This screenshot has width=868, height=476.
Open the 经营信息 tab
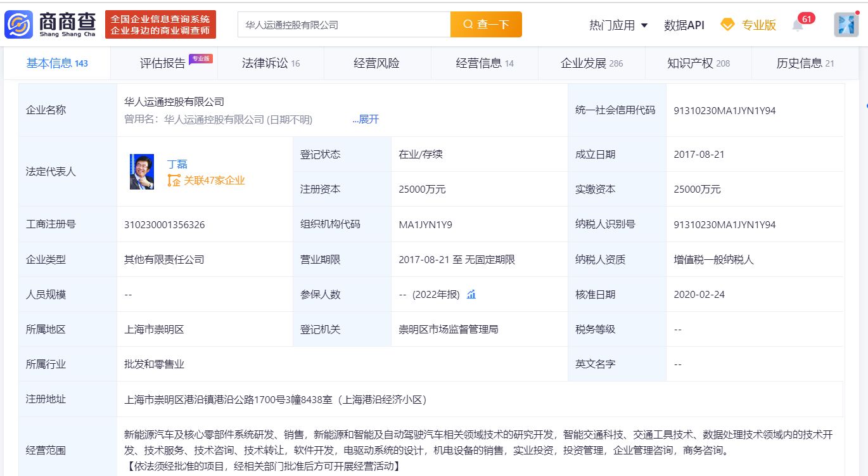pos(485,63)
